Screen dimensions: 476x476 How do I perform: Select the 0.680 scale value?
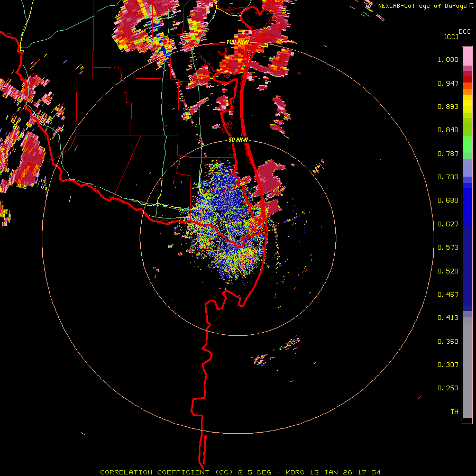[448, 200]
